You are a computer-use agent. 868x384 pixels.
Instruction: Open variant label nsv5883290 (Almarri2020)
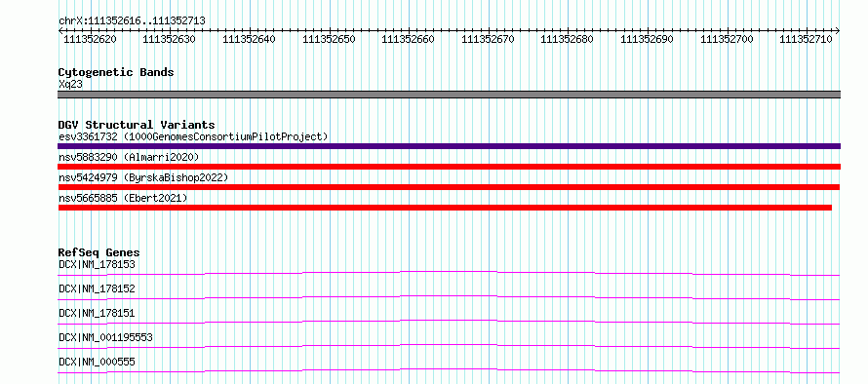coord(129,157)
